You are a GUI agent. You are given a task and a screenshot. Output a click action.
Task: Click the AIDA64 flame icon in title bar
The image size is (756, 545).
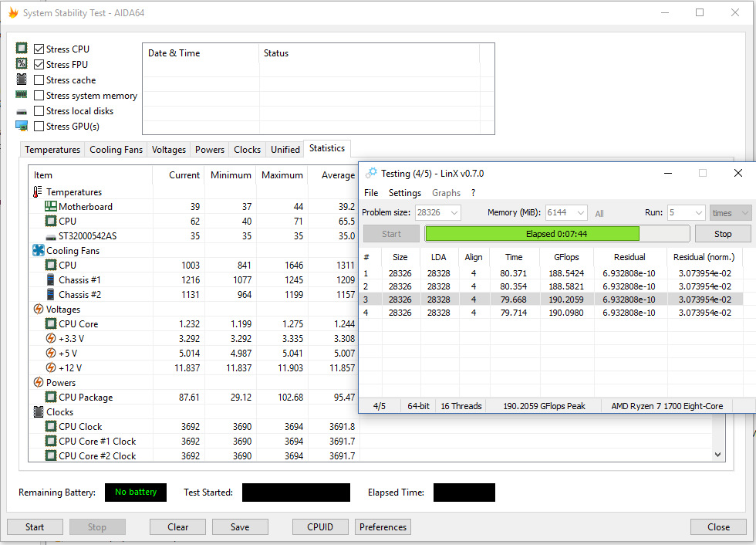coord(13,12)
